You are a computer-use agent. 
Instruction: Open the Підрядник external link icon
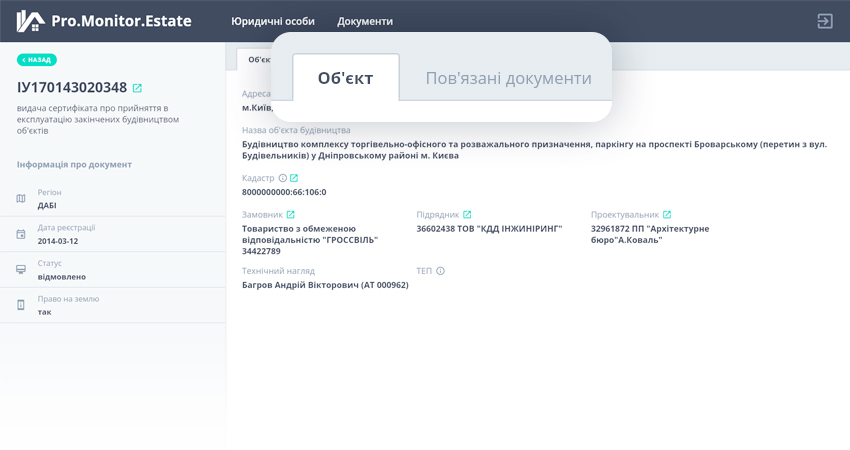click(467, 215)
